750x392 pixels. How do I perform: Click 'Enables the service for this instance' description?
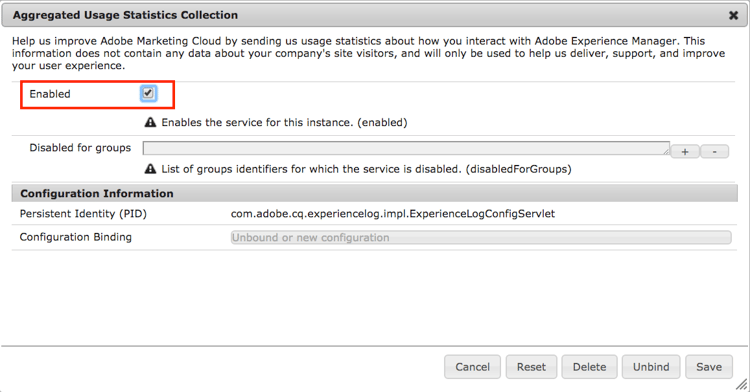[x=284, y=122]
